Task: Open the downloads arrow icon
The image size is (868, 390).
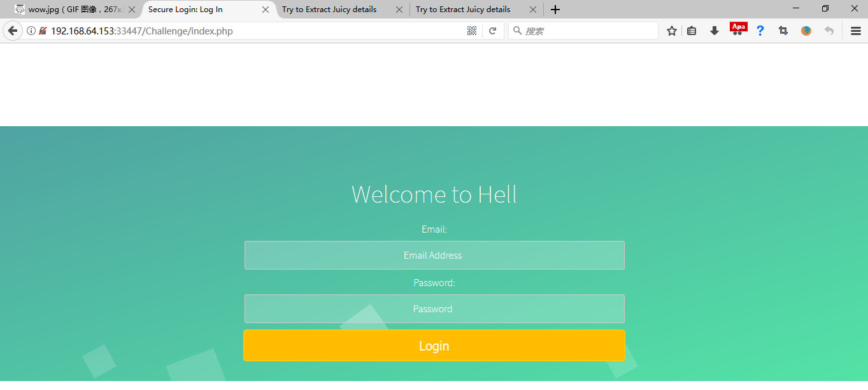Action: 715,31
